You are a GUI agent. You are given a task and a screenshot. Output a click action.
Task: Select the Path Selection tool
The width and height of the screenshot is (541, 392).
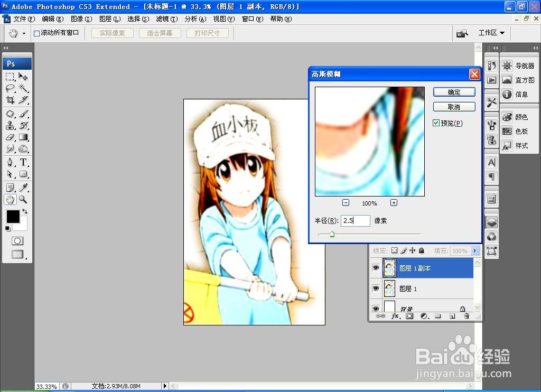pyautogui.click(x=10, y=174)
